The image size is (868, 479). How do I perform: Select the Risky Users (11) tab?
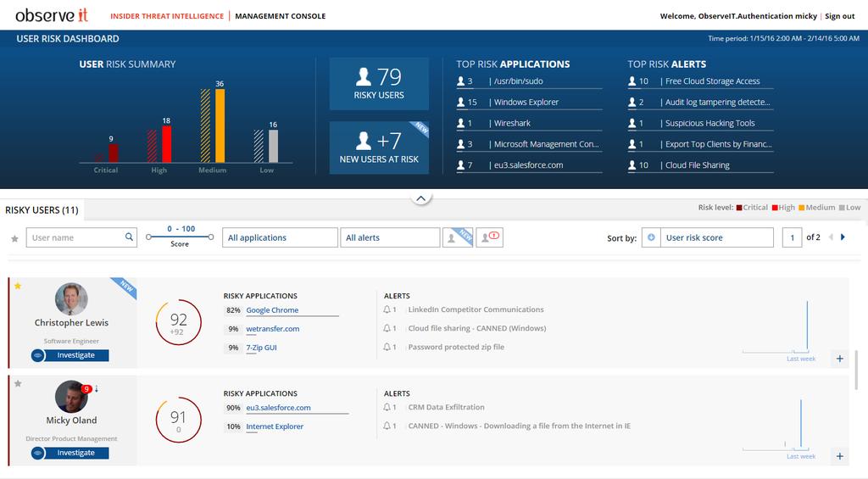(42, 210)
